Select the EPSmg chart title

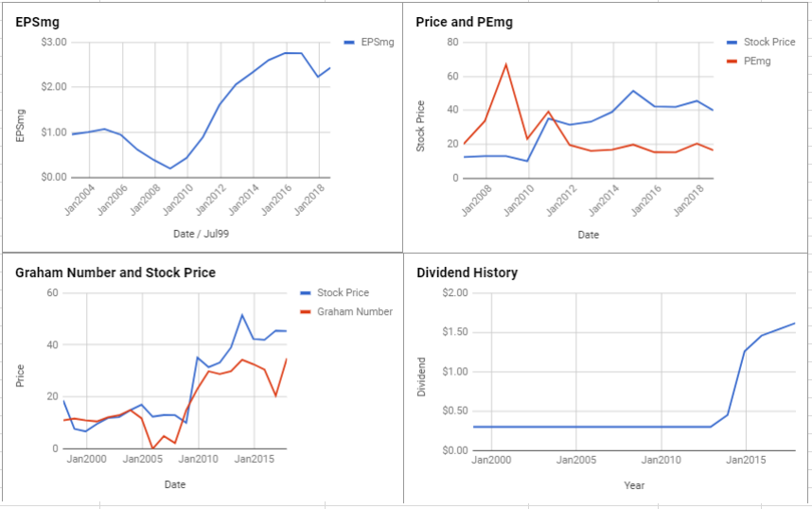pyautogui.click(x=37, y=23)
